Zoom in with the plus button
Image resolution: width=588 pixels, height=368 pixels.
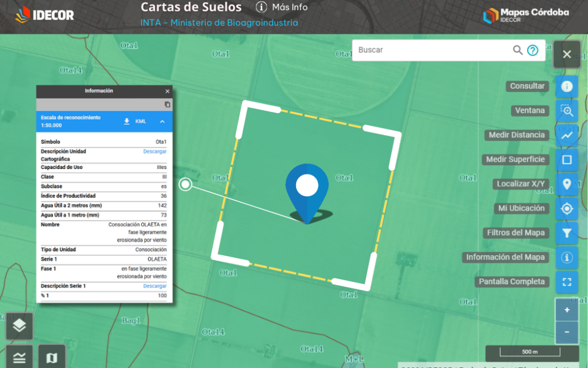click(x=567, y=310)
